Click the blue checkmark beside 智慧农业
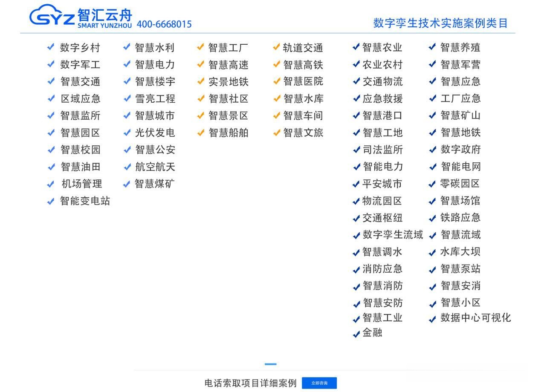 pos(356,48)
